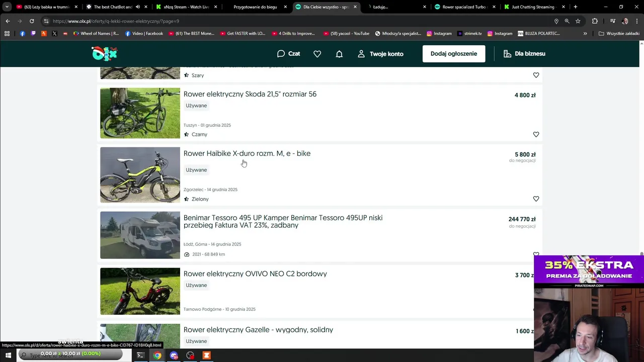The height and width of the screenshot is (362, 644).
Task: Go back with browser back arrow
Action: click(x=8, y=21)
